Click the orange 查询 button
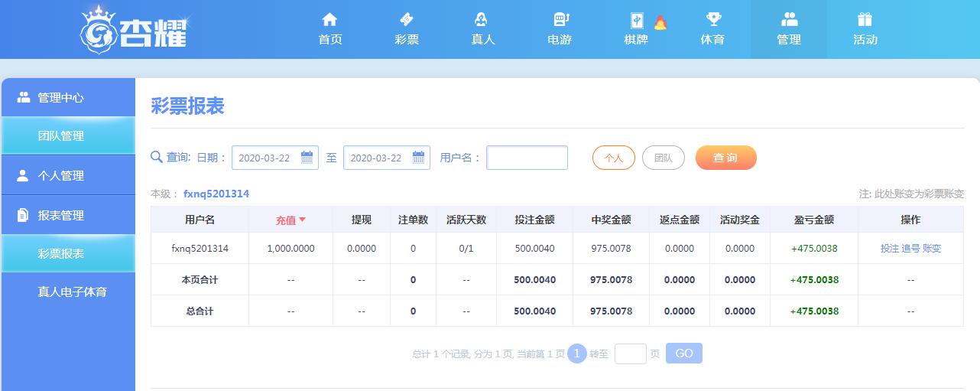 coord(725,158)
